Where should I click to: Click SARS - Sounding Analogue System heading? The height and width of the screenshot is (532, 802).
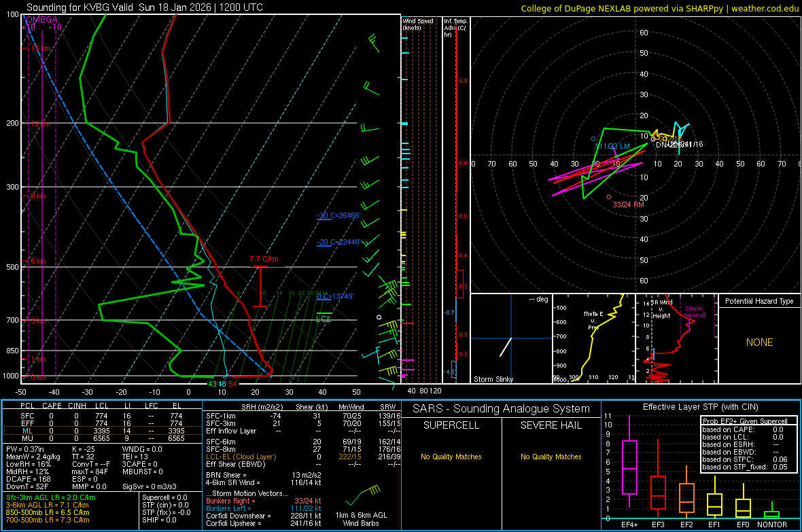(x=501, y=409)
